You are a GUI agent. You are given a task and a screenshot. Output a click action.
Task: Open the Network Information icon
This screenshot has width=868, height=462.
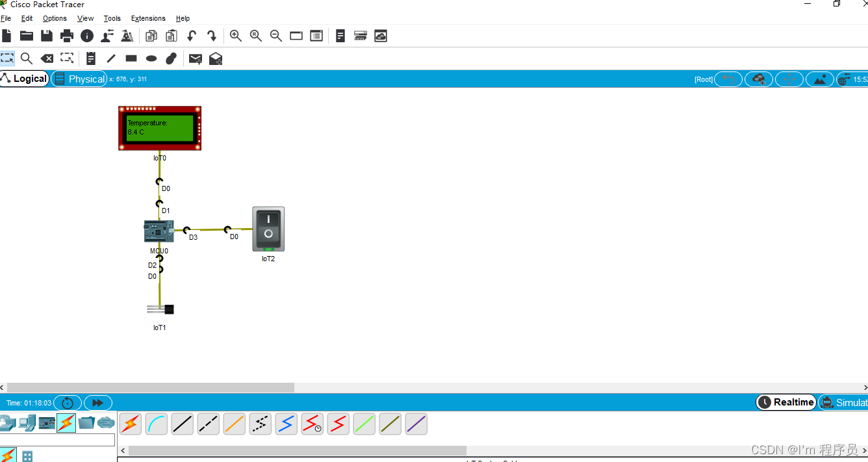(x=87, y=36)
